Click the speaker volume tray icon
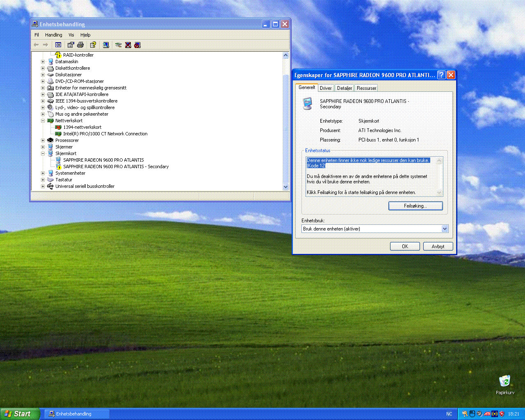The width and height of the screenshot is (525, 420). [479, 414]
